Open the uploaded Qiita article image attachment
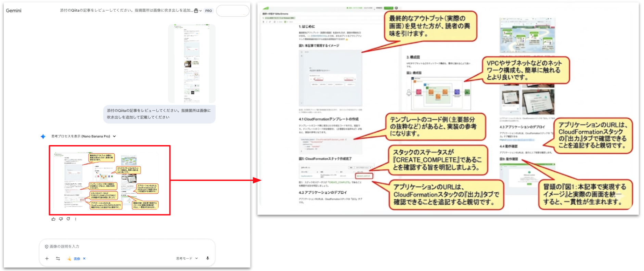644x271 pixels. [x=192, y=63]
